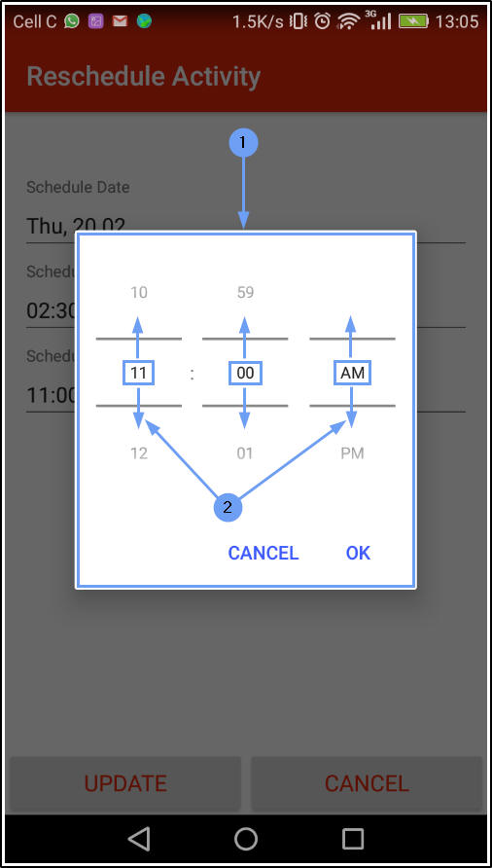The height and width of the screenshot is (868, 492).
Task: Tap the Android home circle button
Action: coord(246,839)
